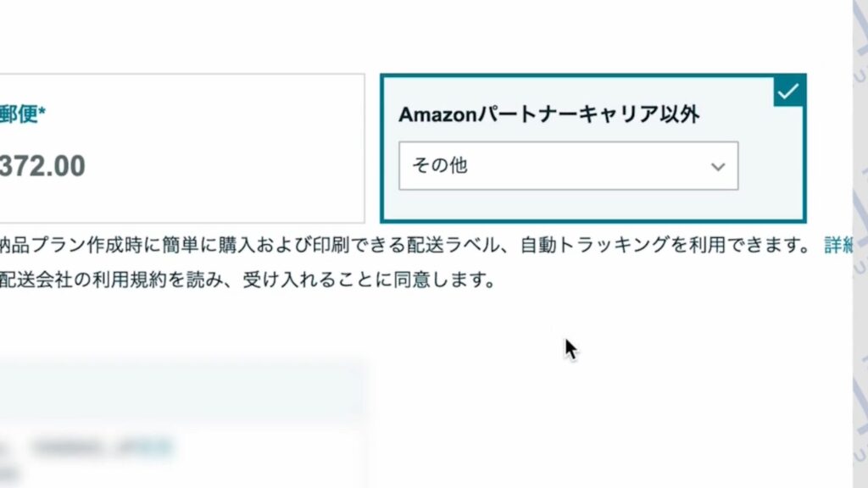Click the Amazonパートナーキャリア以外 heading text
The width and height of the screenshot is (868, 488).
click(x=548, y=115)
